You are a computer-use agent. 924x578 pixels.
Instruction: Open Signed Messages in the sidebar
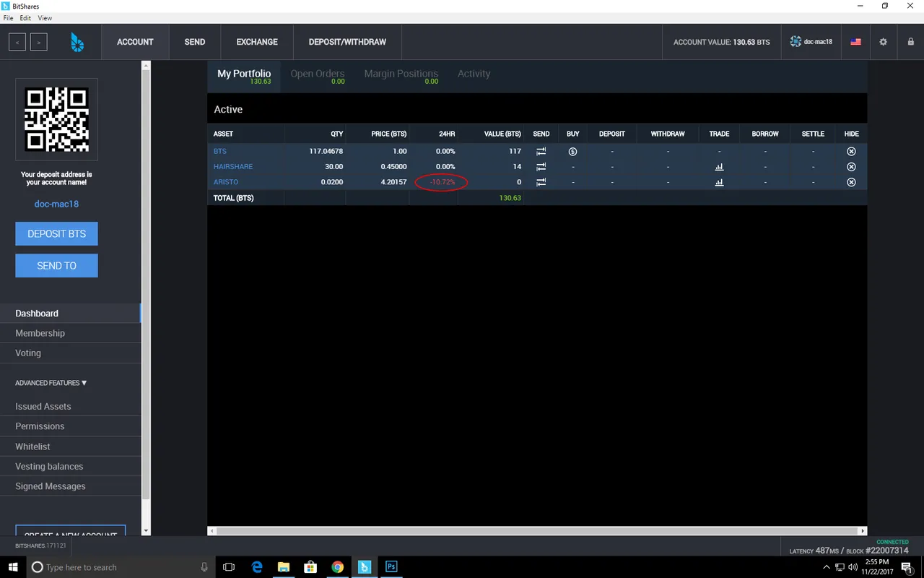(x=70, y=486)
